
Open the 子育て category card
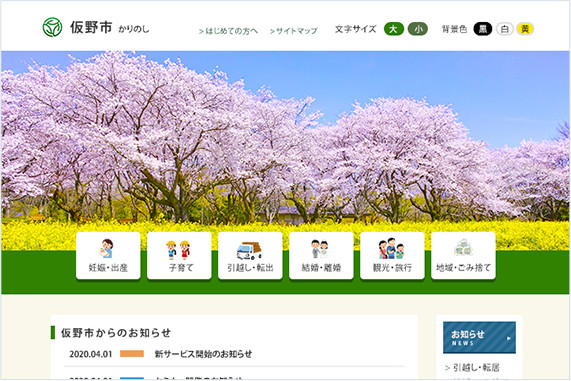coord(179,255)
